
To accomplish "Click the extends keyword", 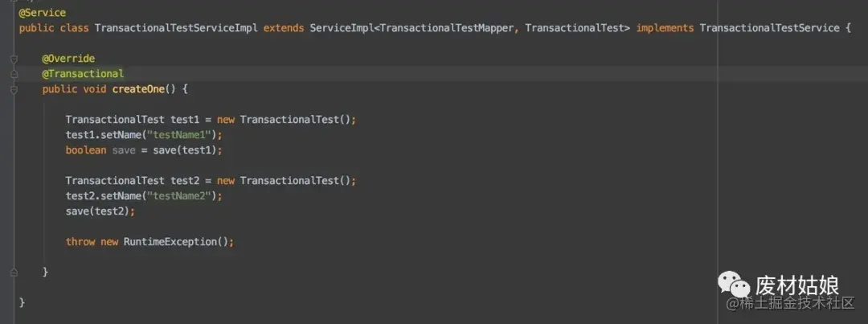I will 285,28.
